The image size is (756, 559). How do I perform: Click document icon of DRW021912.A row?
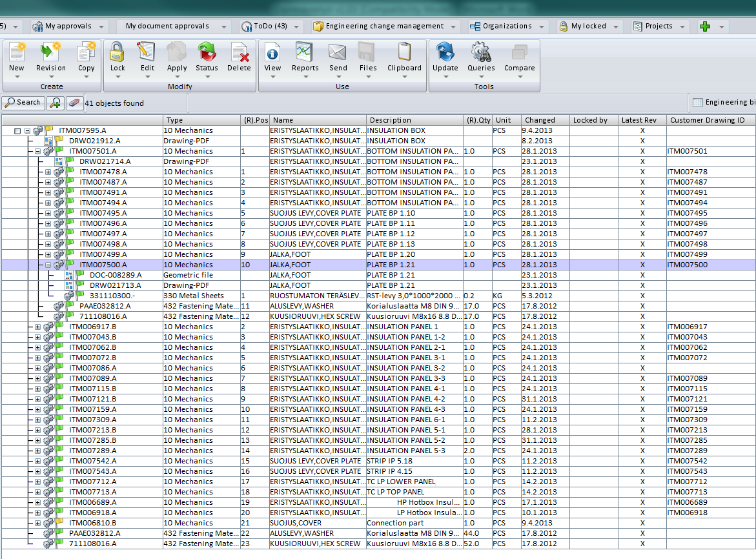click(x=48, y=141)
